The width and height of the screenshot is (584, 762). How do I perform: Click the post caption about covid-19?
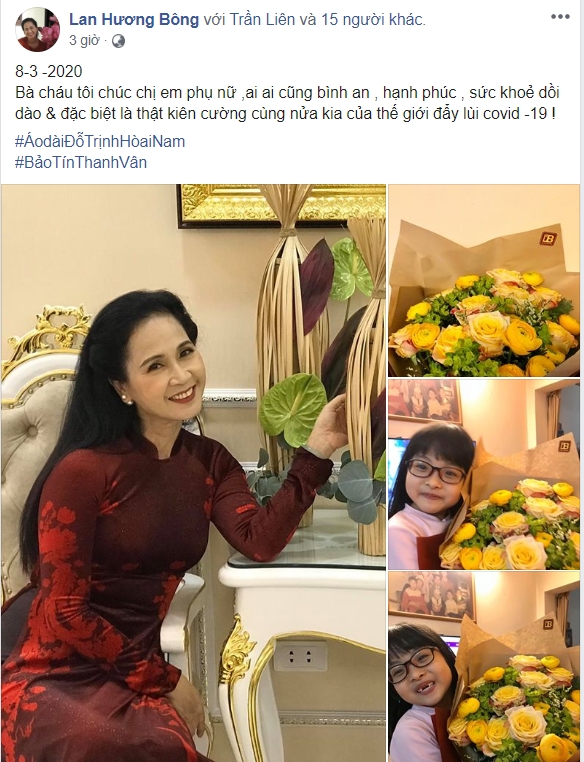click(287, 103)
